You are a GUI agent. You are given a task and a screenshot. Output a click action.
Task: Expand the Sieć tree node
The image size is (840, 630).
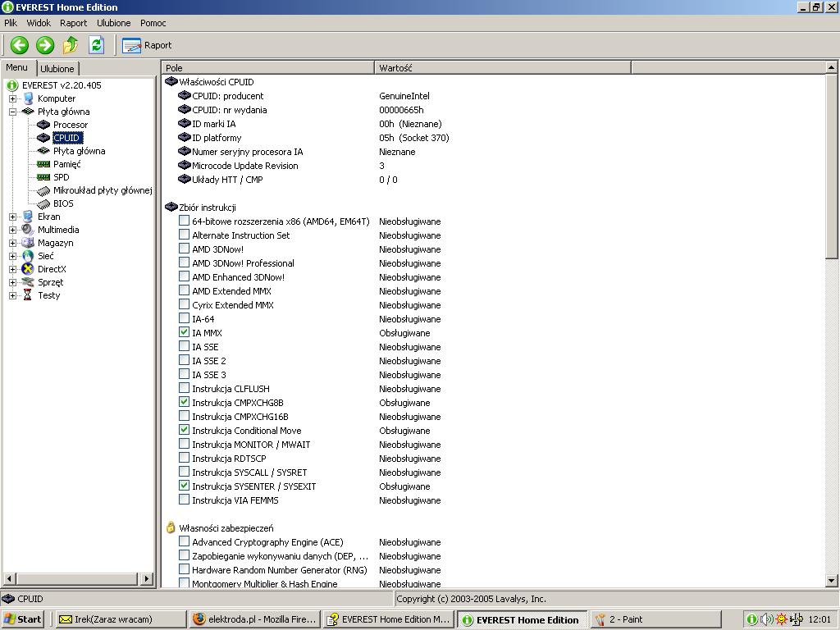pyautogui.click(x=12, y=256)
